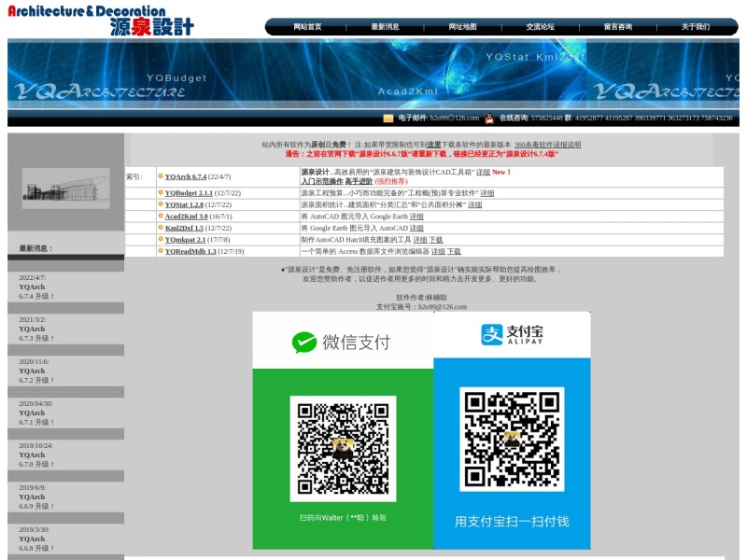The height and width of the screenshot is (560, 747).
Task: Click the 源泉設計 site logo
Action: 101,21
